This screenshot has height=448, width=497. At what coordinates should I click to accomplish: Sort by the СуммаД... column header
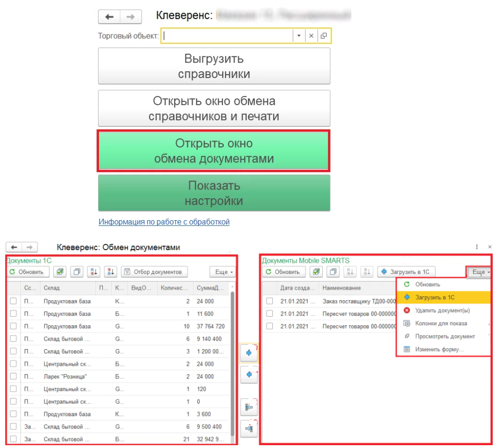click(x=210, y=288)
